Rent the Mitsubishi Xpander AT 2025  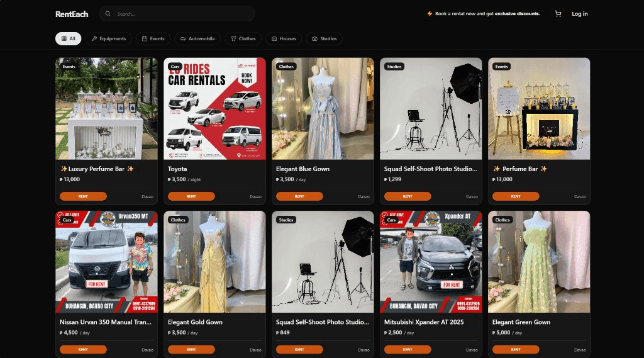tap(408, 349)
